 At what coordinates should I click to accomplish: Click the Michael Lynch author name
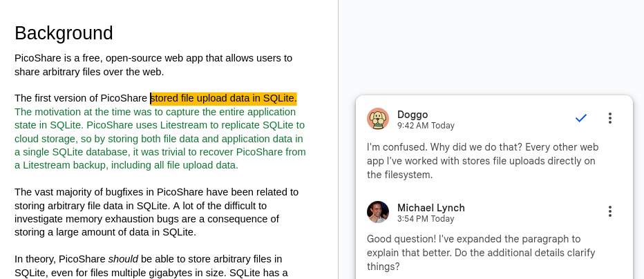click(430, 208)
